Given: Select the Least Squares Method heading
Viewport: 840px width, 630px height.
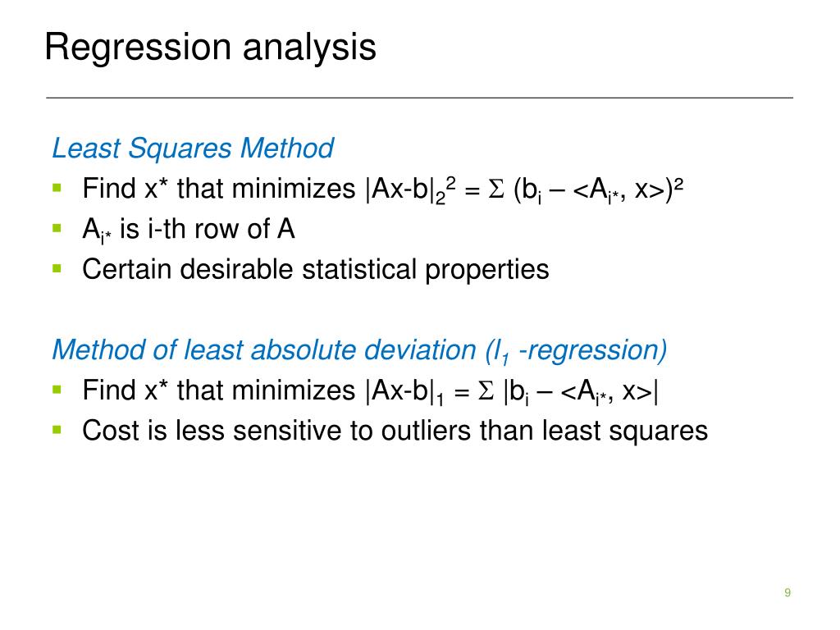Looking at the screenshot, I should coord(192,148).
